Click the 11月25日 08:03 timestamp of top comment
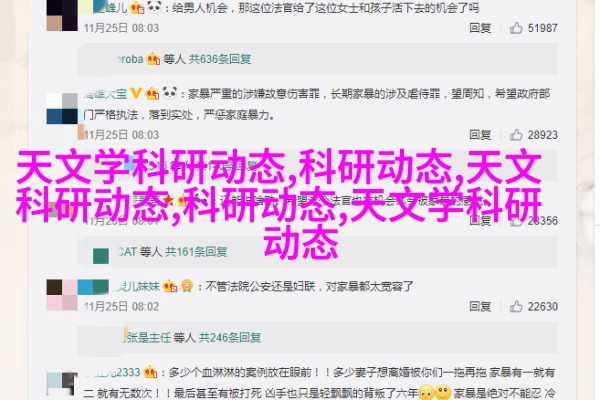 (x=121, y=28)
